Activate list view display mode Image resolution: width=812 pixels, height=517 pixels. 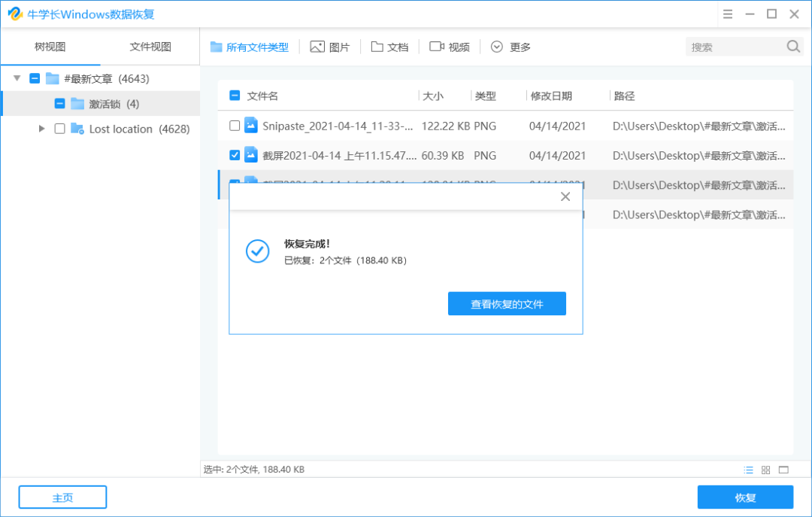coord(748,470)
